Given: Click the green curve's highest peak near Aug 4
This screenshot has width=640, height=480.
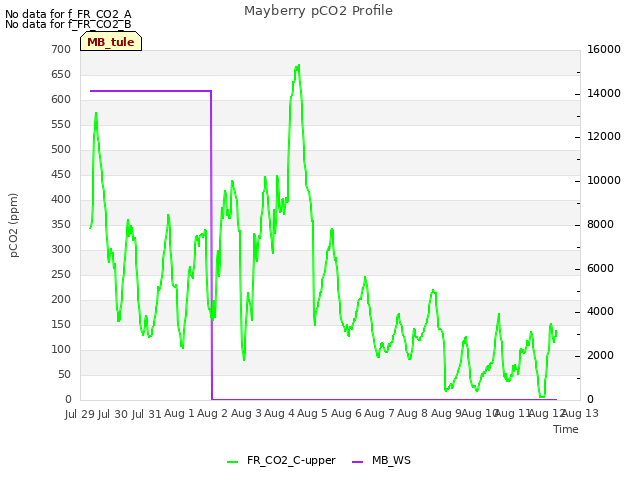Looking at the screenshot, I should click(298, 67).
